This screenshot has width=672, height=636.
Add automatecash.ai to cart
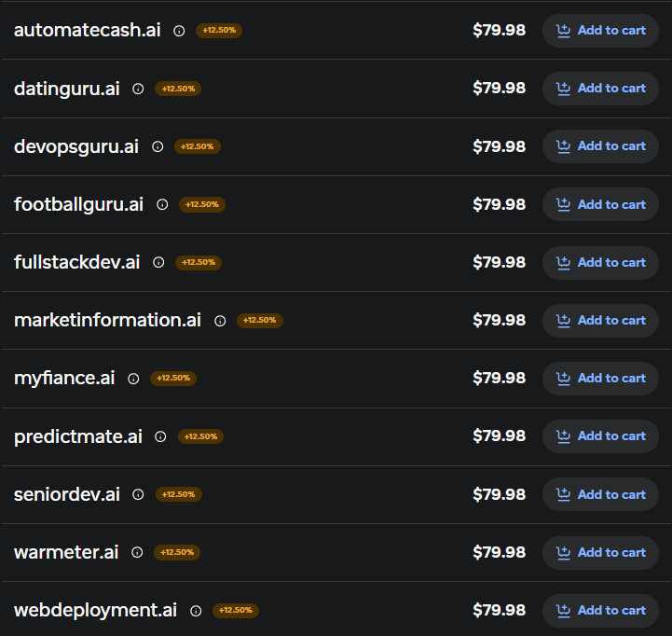[x=600, y=31]
